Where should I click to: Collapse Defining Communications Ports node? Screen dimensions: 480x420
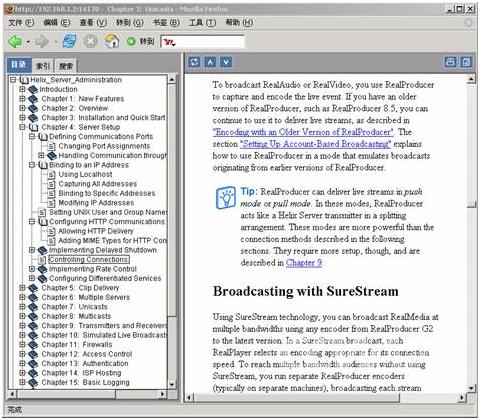tap(32, 137)
